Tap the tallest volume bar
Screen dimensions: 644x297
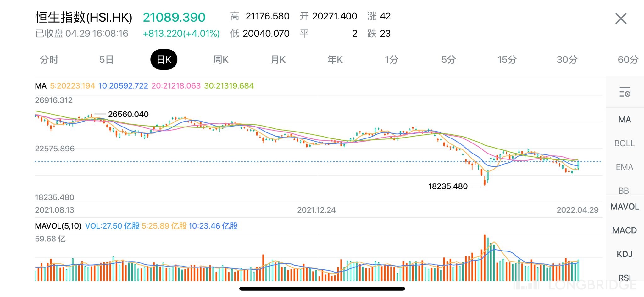(x=485, y=257)
